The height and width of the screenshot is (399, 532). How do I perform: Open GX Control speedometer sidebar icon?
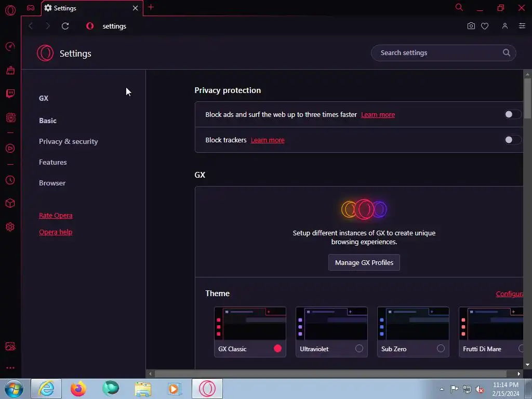(10, 46)
